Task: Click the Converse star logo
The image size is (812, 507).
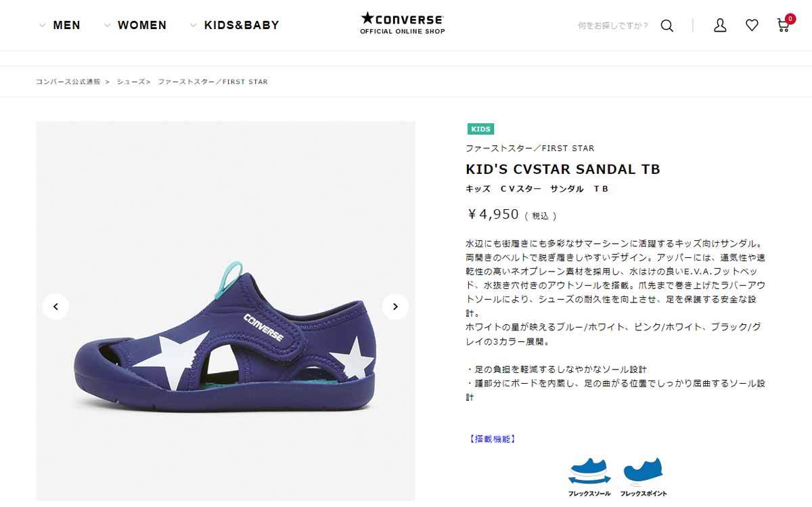Action: tap(402, 22)
